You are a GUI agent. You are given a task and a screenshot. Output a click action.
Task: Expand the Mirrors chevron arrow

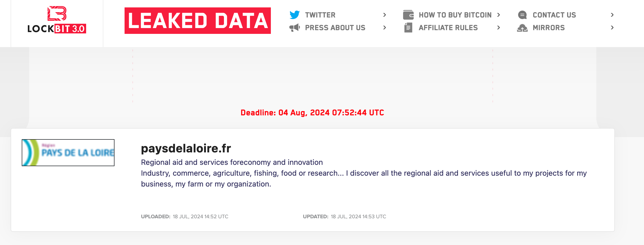pyautogui.click(x=612, y=28)
